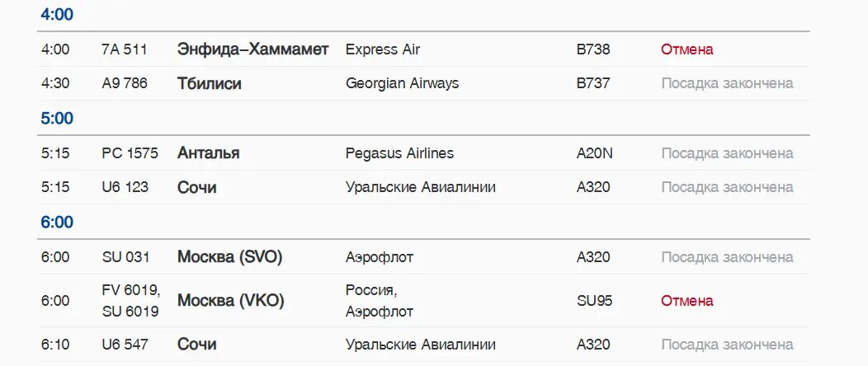Click the red Отмена status for flight 7A 511
Screen dimensions: 868x366
pos(687,49)
